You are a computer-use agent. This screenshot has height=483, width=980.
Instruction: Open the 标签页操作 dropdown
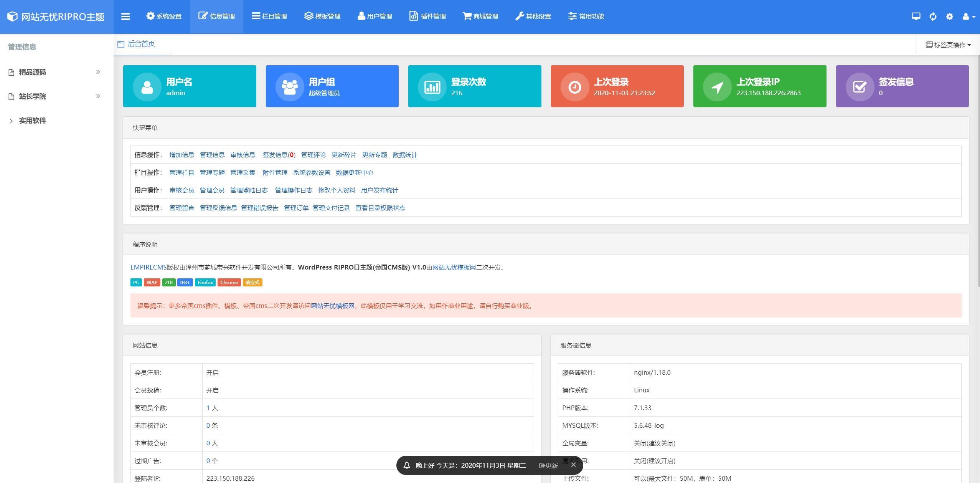coord(948,45)
